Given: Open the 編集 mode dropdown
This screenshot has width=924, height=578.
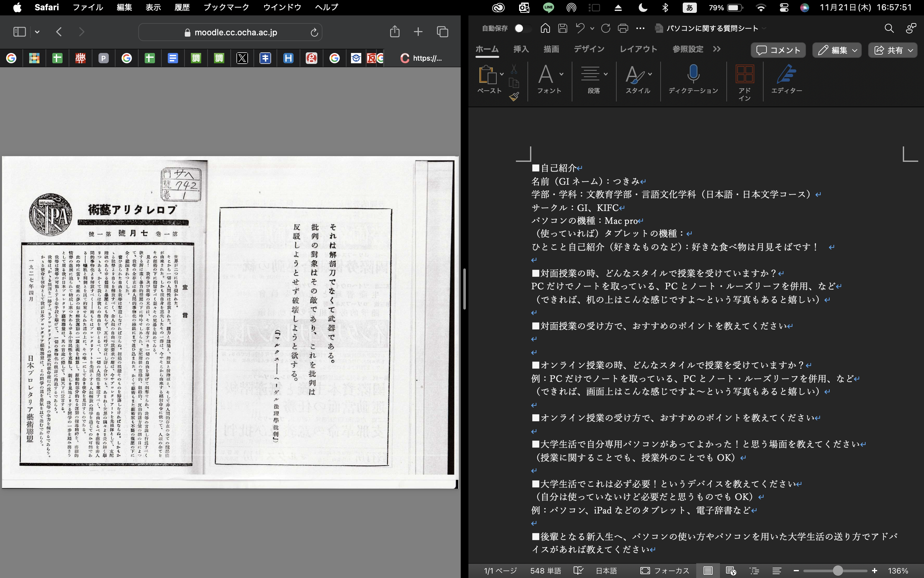Looking at the screenshot, I should [x=836, y=50].
